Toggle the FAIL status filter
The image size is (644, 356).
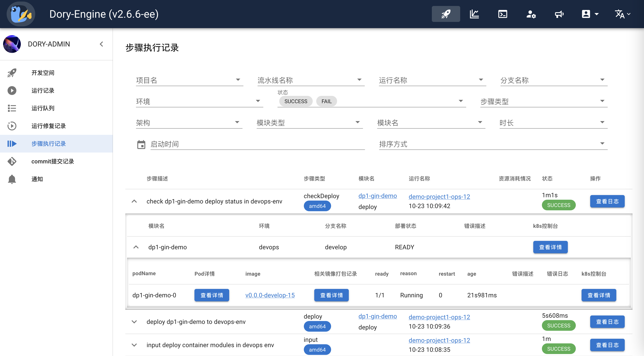pos(326,101)
